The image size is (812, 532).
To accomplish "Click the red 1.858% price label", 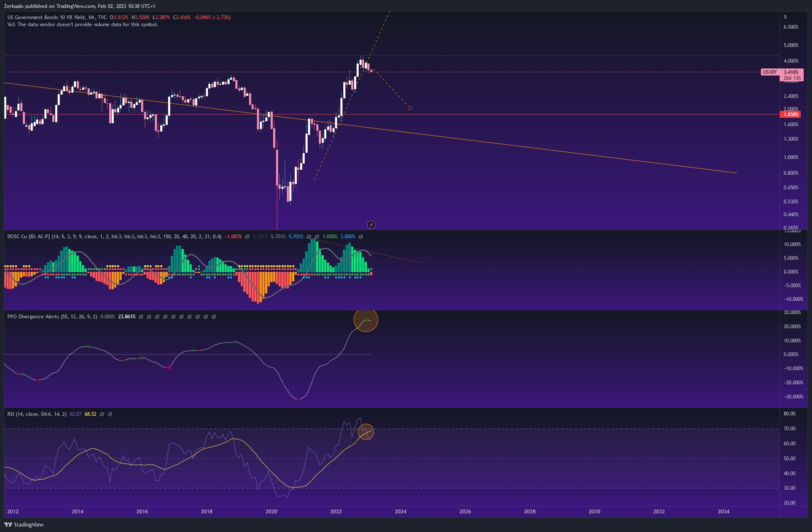I will pyautogui.click(x=790, y=115).
